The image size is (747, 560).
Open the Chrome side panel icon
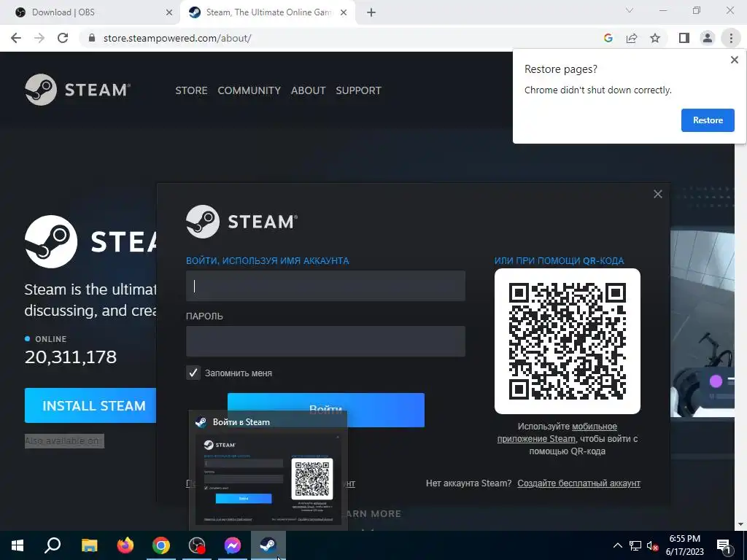point(684,38)
